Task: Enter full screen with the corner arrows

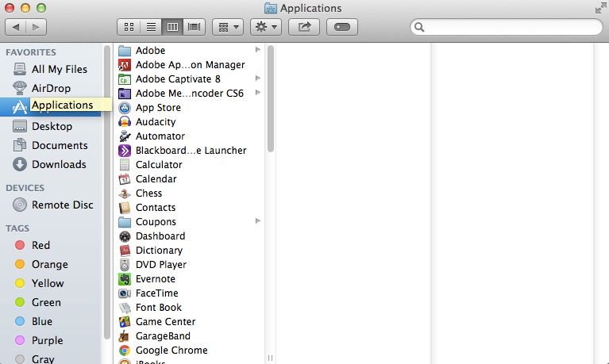Action: [x=600, y=8]
